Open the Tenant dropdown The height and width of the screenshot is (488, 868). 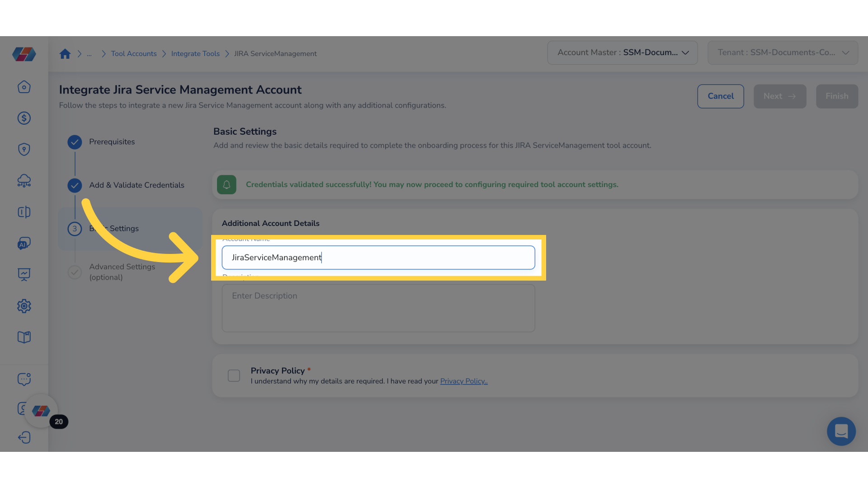coord(783,52)
